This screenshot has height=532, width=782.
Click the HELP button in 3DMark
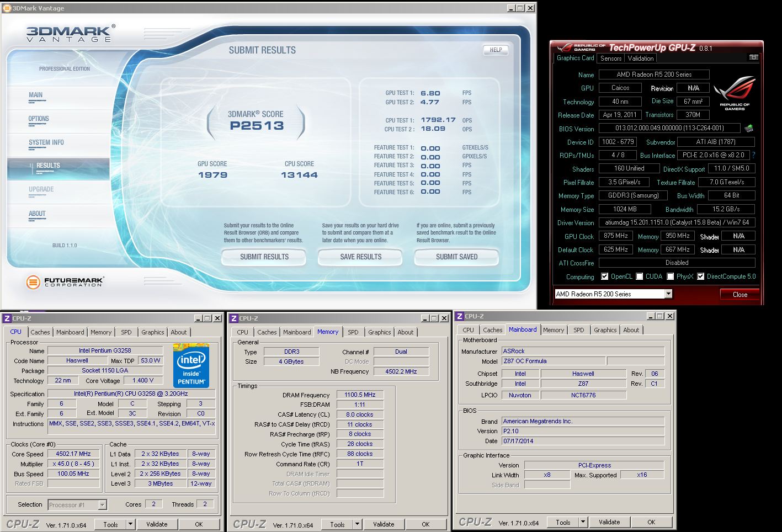click(x=496, y=50)
